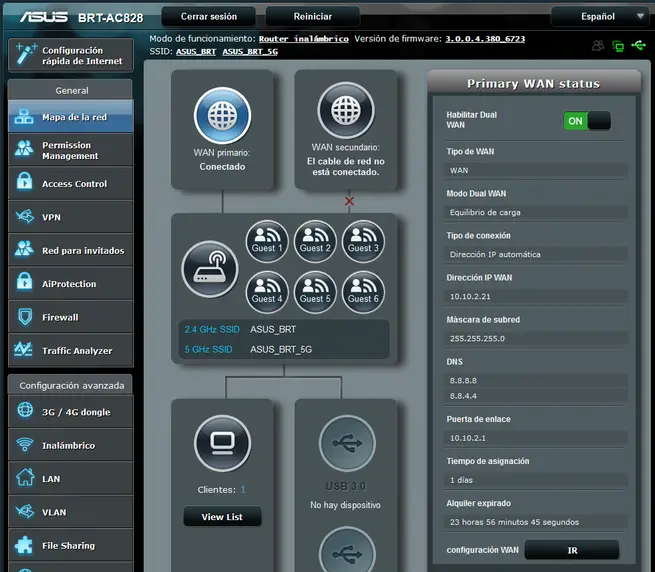655x572 pixels.
Task: Select the USB 3.0 device icon
Action: click(x=345, y=443)
